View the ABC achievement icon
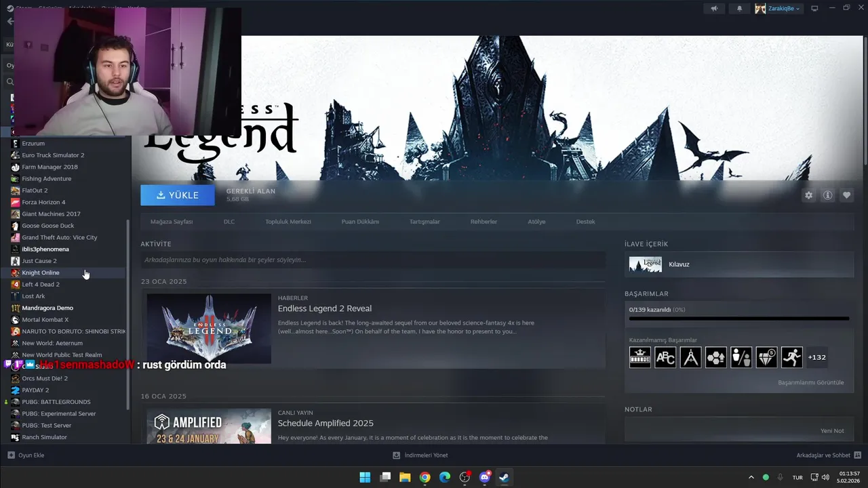The width and height of the screenshot is (868, 488). 665,357
